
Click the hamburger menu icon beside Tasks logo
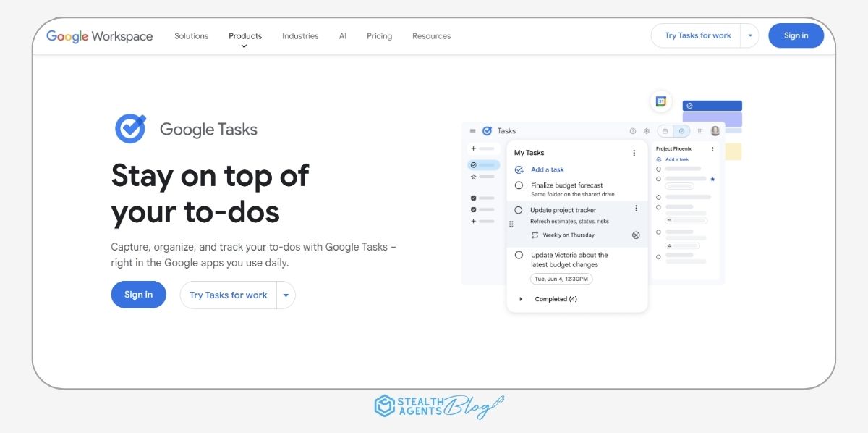472,131
